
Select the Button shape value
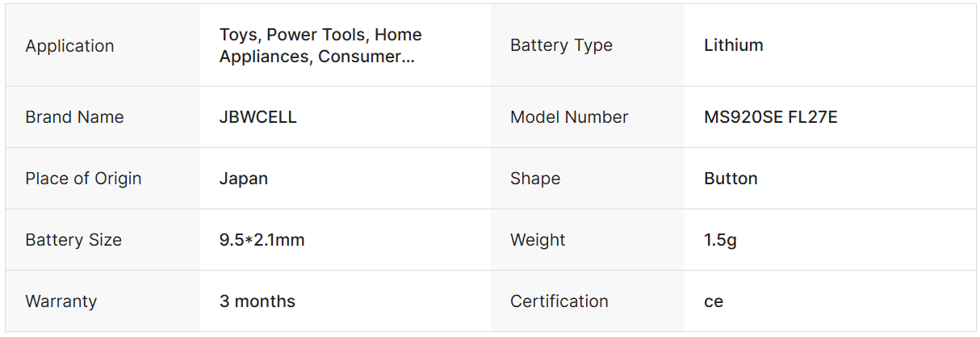pyautogui.click(x=731, y=179)
